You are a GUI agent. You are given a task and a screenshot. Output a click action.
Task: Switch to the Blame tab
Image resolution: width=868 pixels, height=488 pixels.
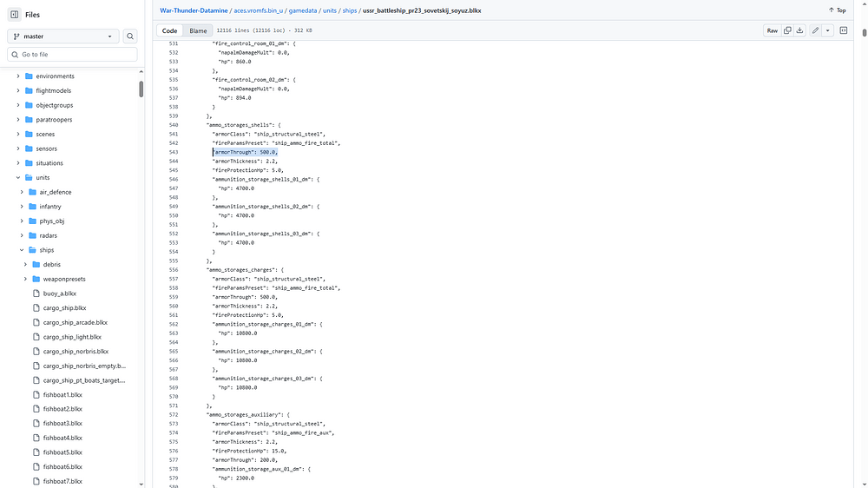click(x=198, y=30)
